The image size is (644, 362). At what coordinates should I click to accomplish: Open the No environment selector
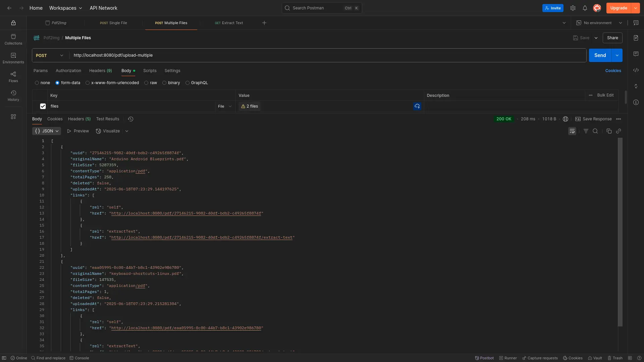[599, 23]
